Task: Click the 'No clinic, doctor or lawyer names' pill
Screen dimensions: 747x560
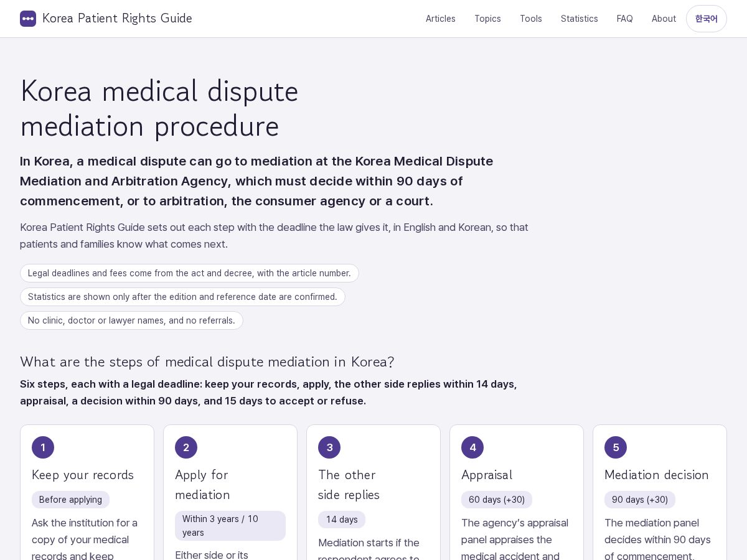Action: coord(131,320)
